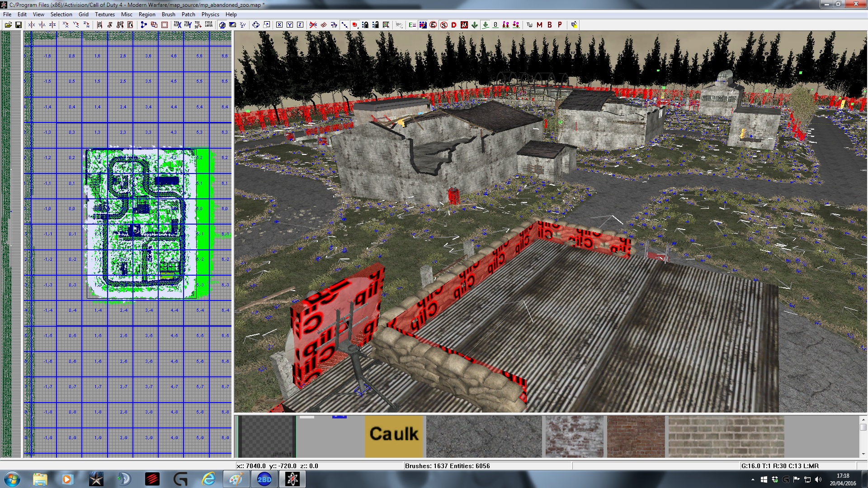This screenshot has width=868, height=488.
Task: Switch grid view to X axis icon
Action: [279, 25]
